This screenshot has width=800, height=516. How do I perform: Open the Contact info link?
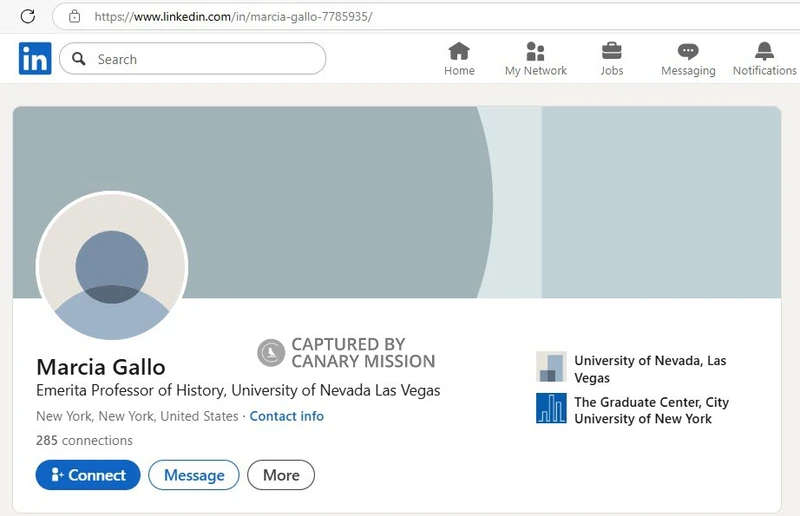coord(286,416)
